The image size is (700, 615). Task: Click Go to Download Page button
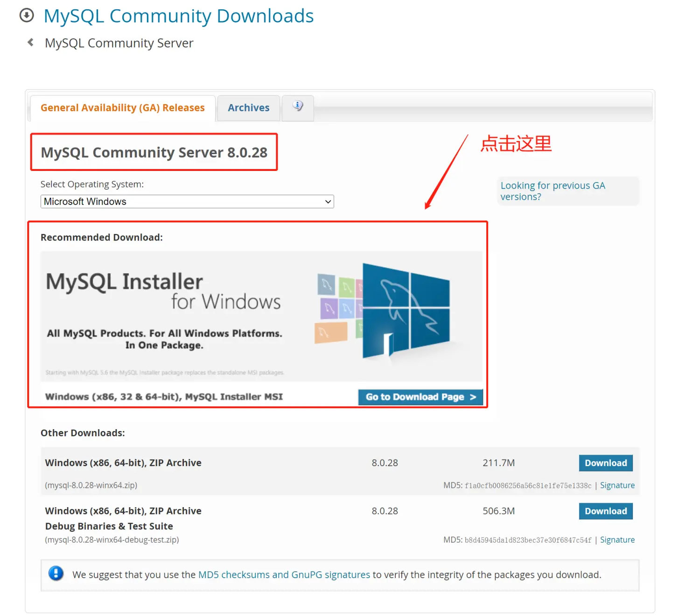coord(420,397)
